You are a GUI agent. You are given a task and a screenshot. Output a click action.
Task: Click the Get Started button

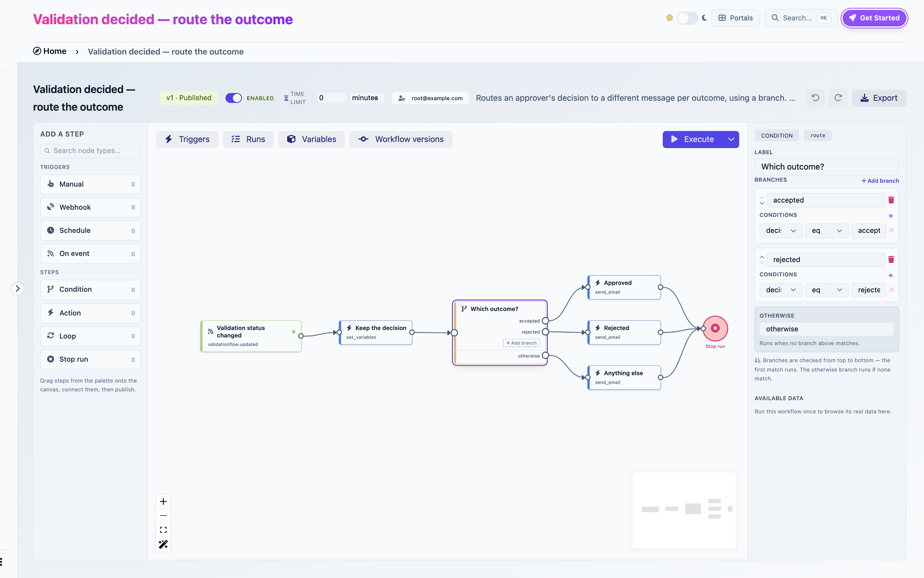874,18
